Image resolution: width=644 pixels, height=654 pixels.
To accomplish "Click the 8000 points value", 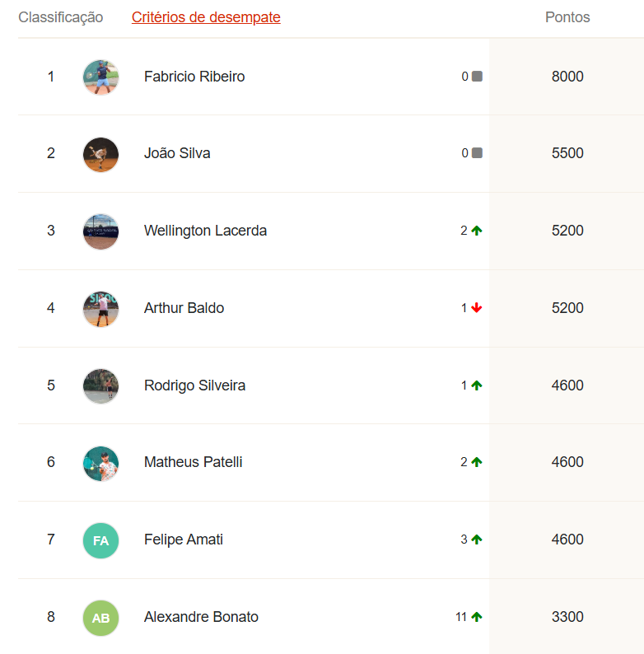I will (x=567, y=77).
